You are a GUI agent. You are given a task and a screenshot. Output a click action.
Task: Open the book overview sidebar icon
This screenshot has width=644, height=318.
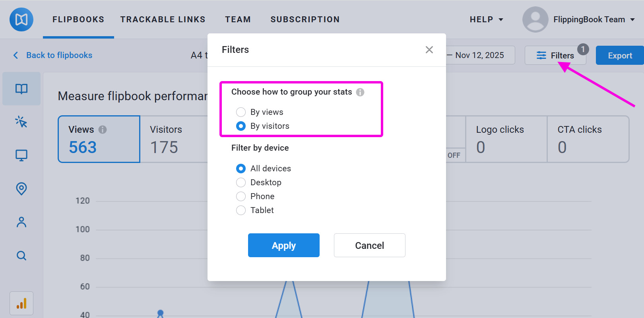[x=21, y=89]
